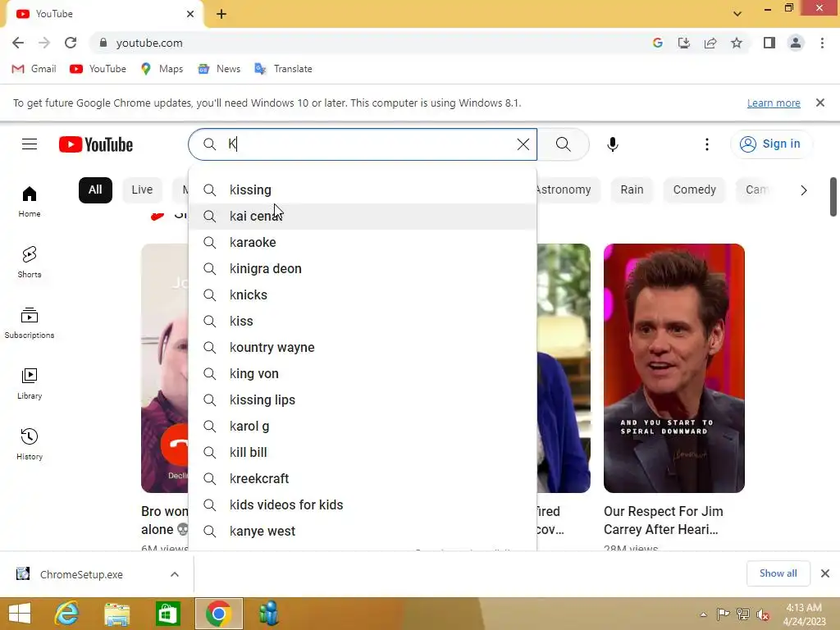Select the Rain filter chip
This screenshot has width=840, height=630.
[x=632, y=189]
